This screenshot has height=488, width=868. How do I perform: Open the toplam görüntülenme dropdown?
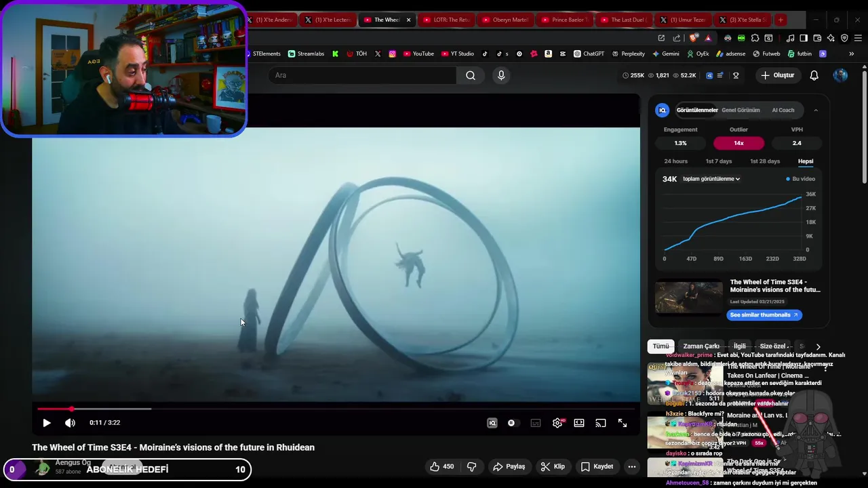click(711, 179)
